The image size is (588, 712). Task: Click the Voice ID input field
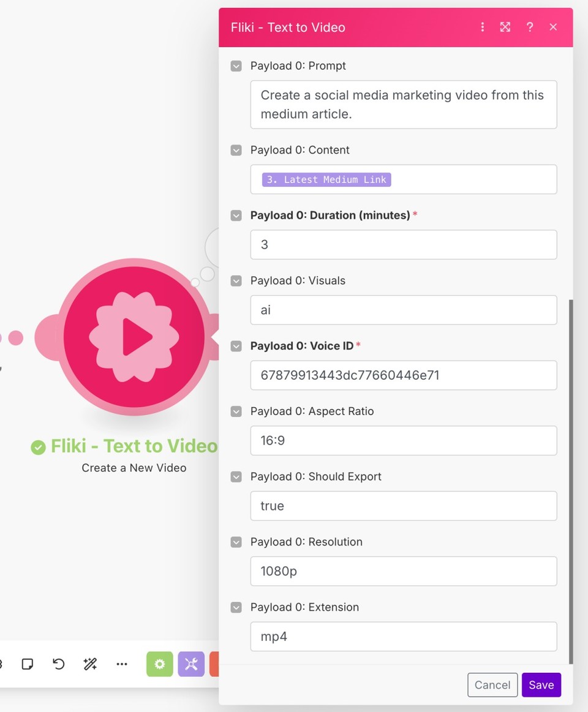click(404, 375)
